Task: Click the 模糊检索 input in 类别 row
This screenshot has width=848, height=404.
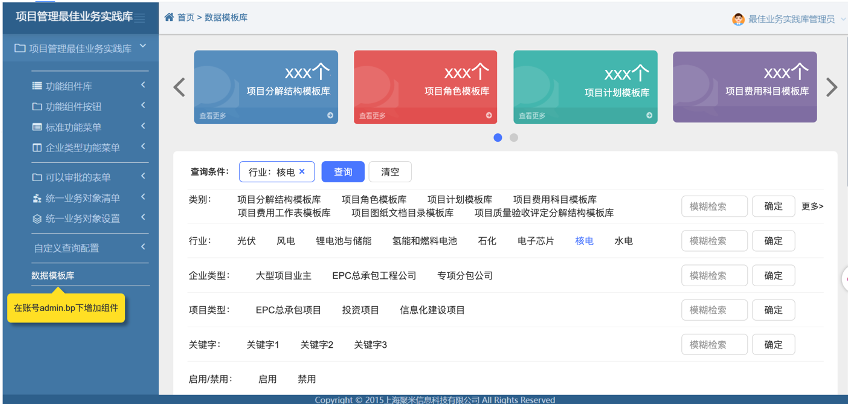Action: pyautogui.click(x=714, y=206)
